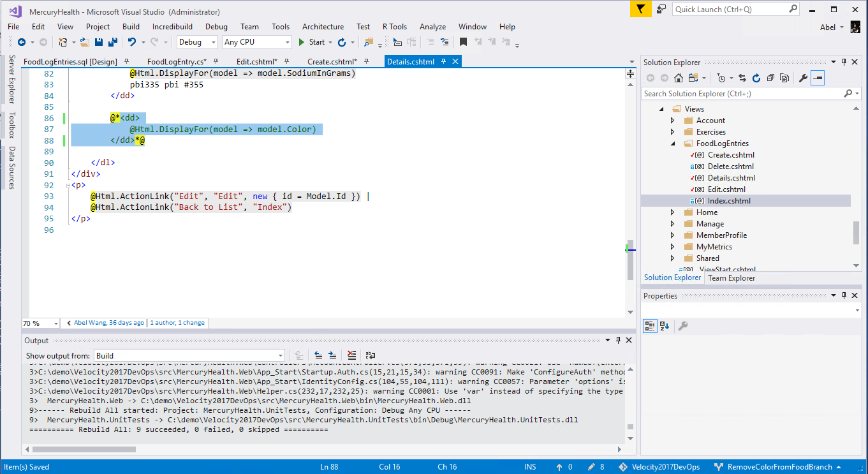
Task: Select Delete.cshtml in Solution Explorer
Action: coord(731,167)
